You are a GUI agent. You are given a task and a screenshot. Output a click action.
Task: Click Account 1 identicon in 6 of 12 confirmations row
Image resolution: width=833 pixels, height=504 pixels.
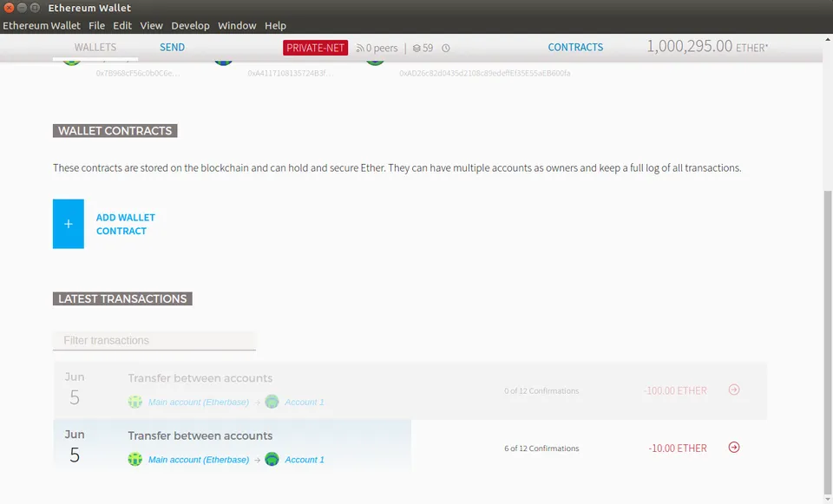(272, 459)
